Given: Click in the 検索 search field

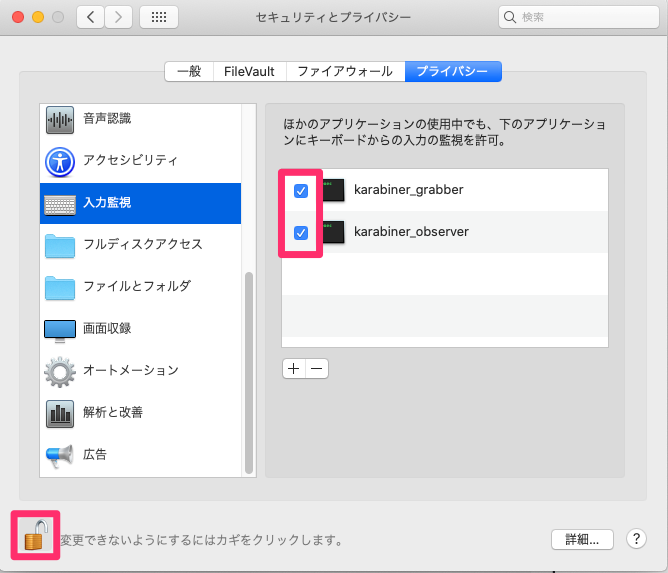Looking at the screenshot, I should (579, 17).
